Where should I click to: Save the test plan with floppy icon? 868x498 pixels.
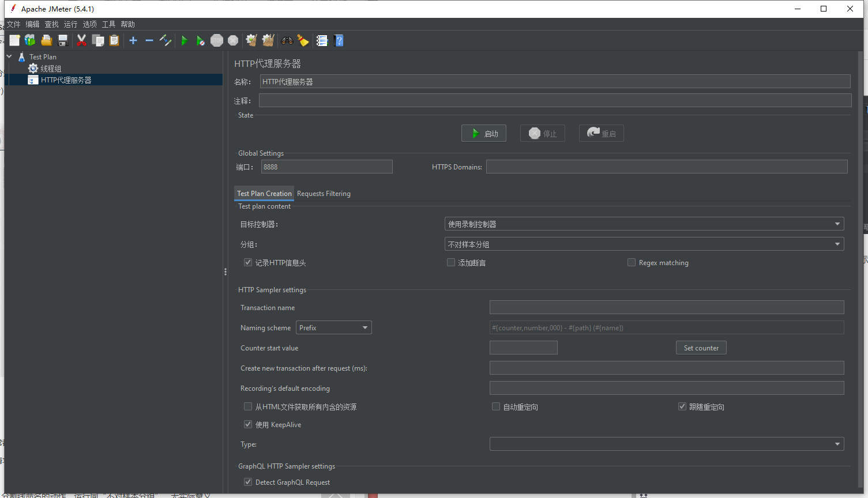point(63,40)
